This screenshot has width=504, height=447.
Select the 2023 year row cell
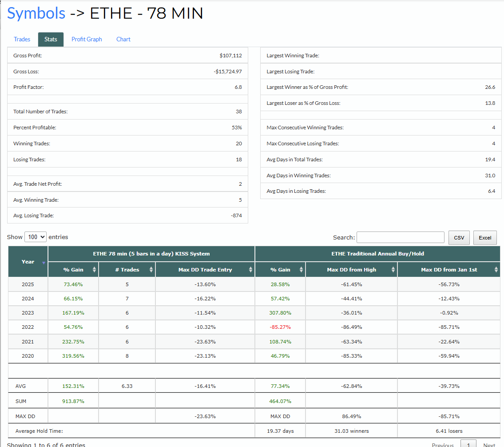pyautogui.click(x=28, y=312)
